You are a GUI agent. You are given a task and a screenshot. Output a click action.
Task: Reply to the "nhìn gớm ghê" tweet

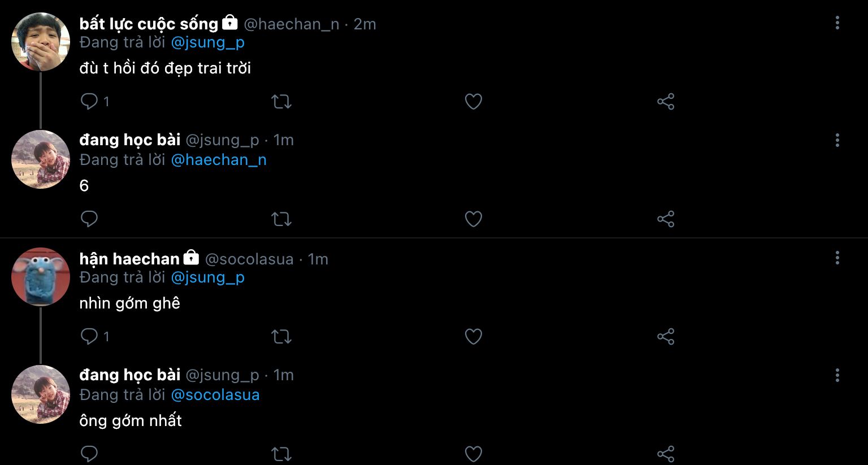(89, 336)
